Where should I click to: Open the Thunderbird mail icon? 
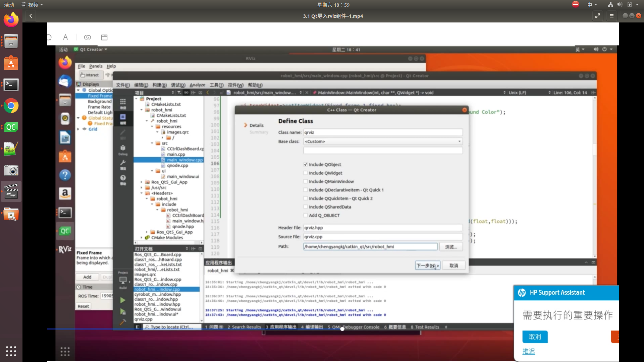(x=65, y=81)
